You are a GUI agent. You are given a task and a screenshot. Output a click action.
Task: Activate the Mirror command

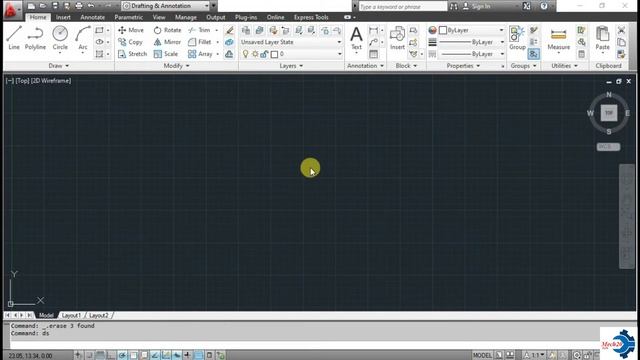point(167,42)
